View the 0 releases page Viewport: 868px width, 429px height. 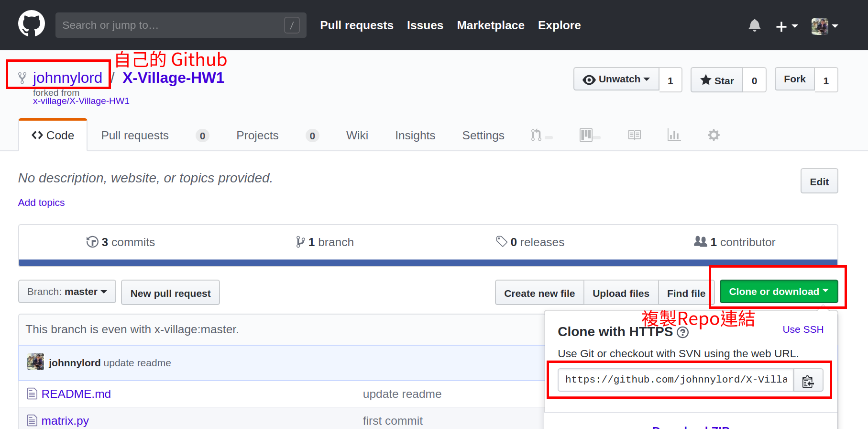click(x=530, y=242)
